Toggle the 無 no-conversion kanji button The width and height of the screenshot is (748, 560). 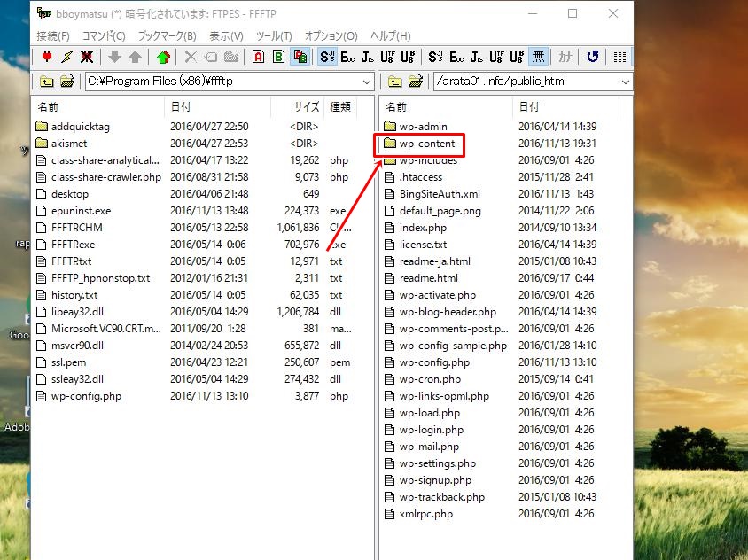(x=538, y=57)
